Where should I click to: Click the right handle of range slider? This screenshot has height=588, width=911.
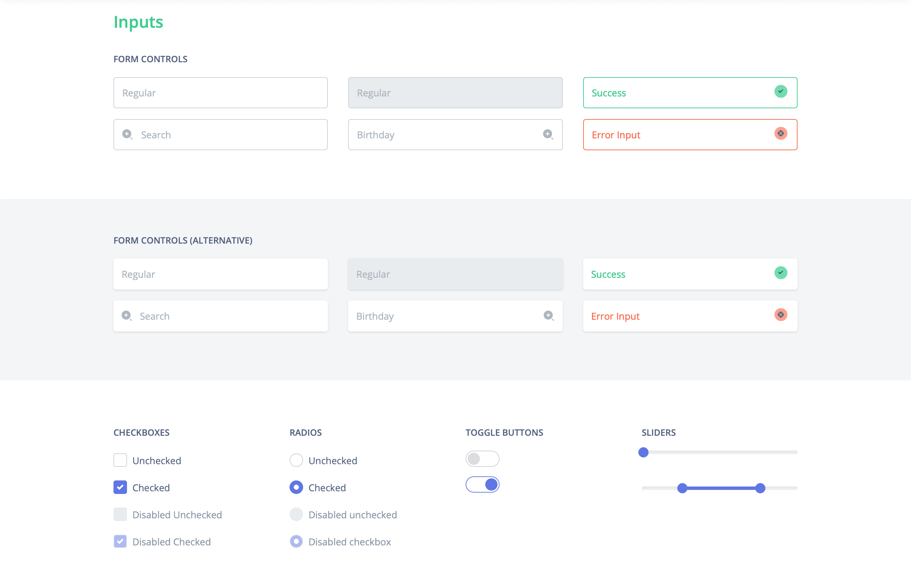[x=760, y=488]
